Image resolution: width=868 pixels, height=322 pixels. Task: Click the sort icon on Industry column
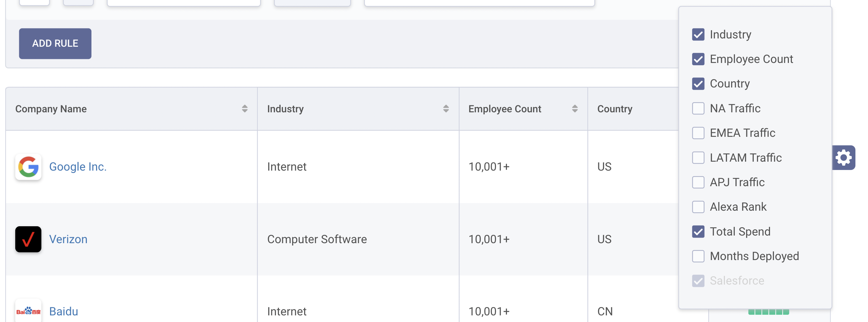(x=447, y=108)
